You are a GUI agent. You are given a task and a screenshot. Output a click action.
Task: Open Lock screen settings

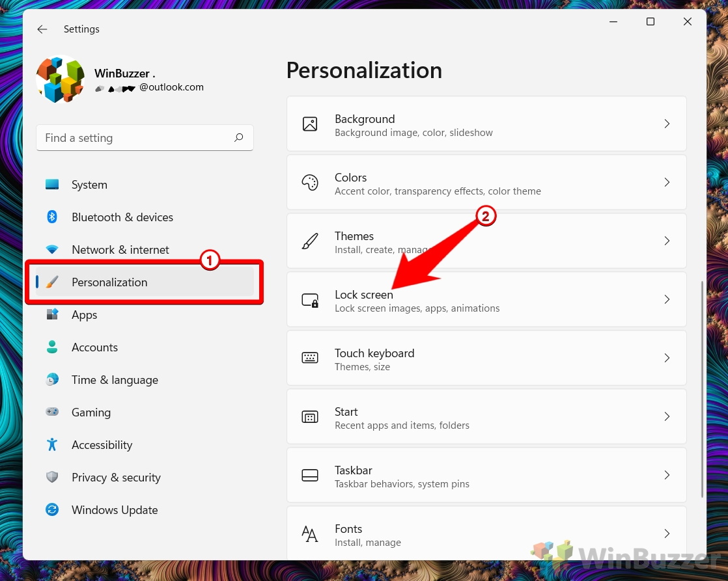(x=486, y=299)
